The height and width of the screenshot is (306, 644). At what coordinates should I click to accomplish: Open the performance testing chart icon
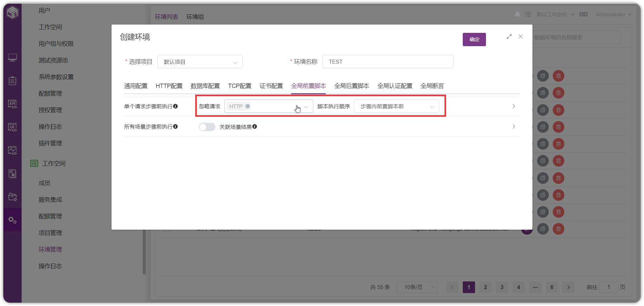click(x=13, y=151)
